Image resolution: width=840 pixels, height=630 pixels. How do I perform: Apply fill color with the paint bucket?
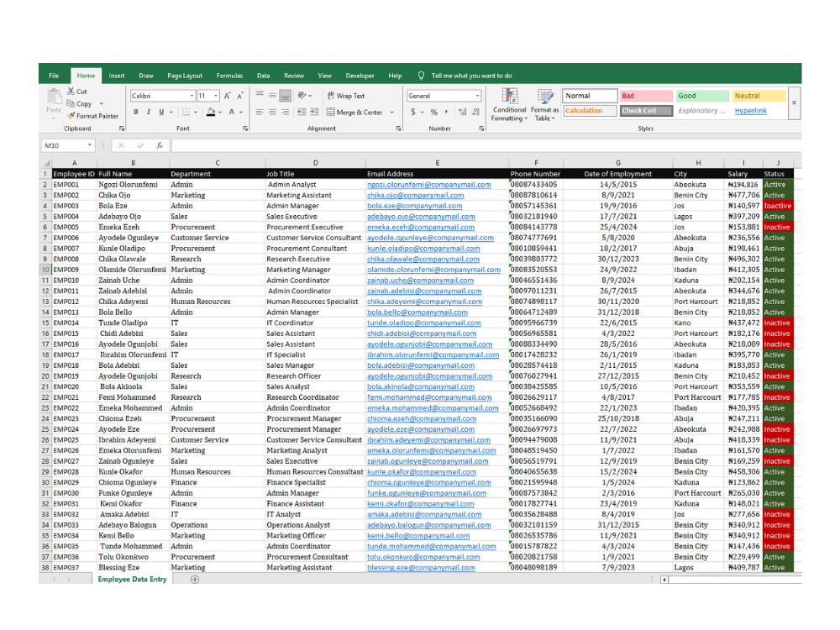211,112
